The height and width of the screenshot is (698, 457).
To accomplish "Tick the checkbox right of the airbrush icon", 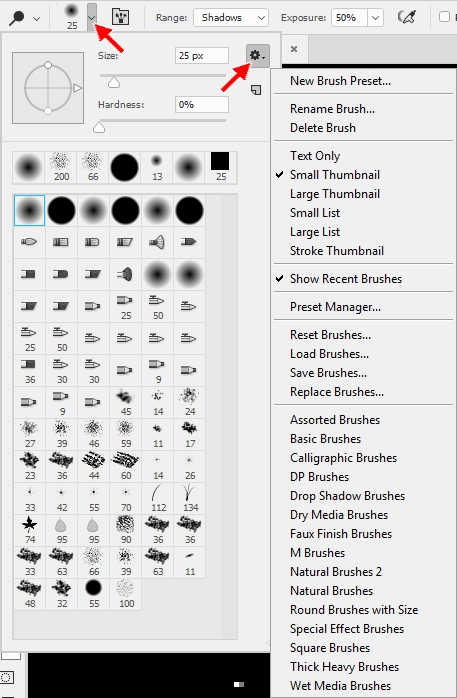I will (x=444, y=17).
